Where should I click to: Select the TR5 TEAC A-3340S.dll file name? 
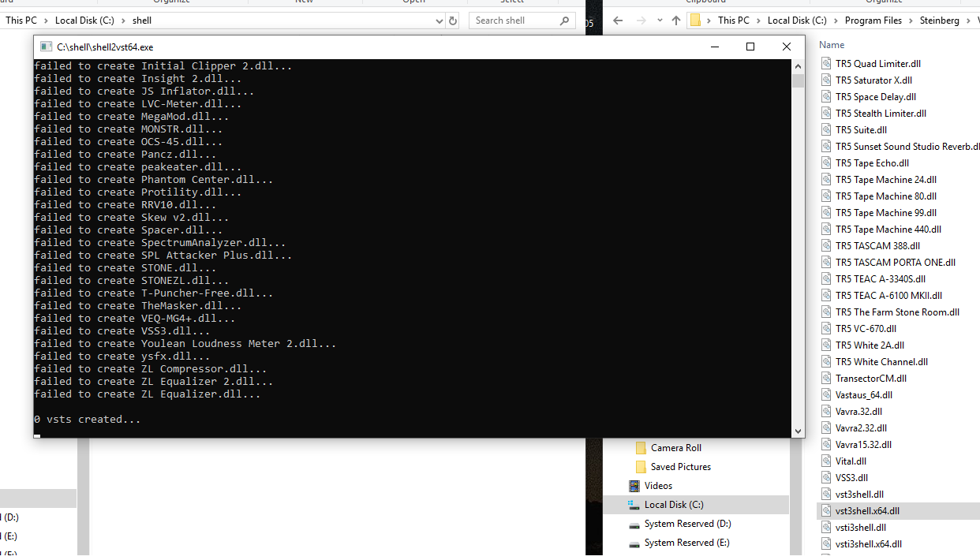click(x=881, y=279)
